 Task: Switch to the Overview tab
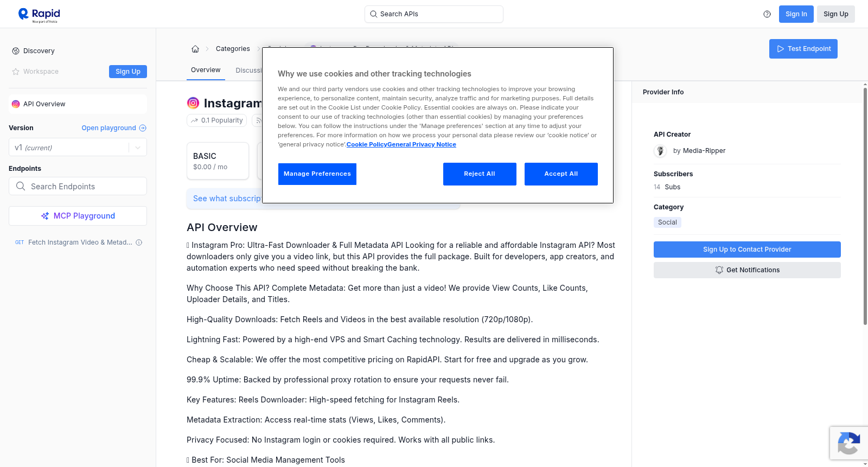point(206,70)
